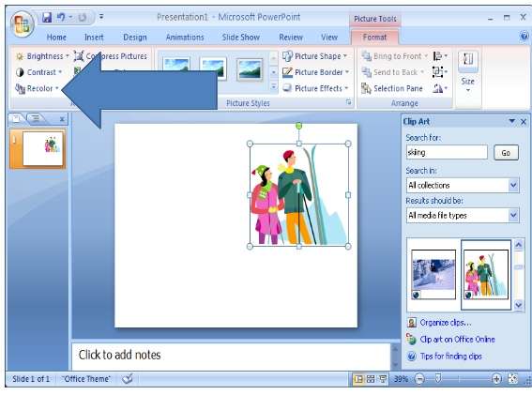Save the presentation using the floppy icon
Viewport: 532px width, 395px height.
tap(47, 17)
